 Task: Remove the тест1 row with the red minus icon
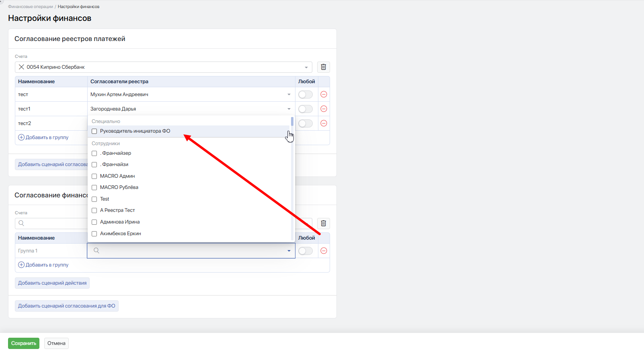[324, 109]
